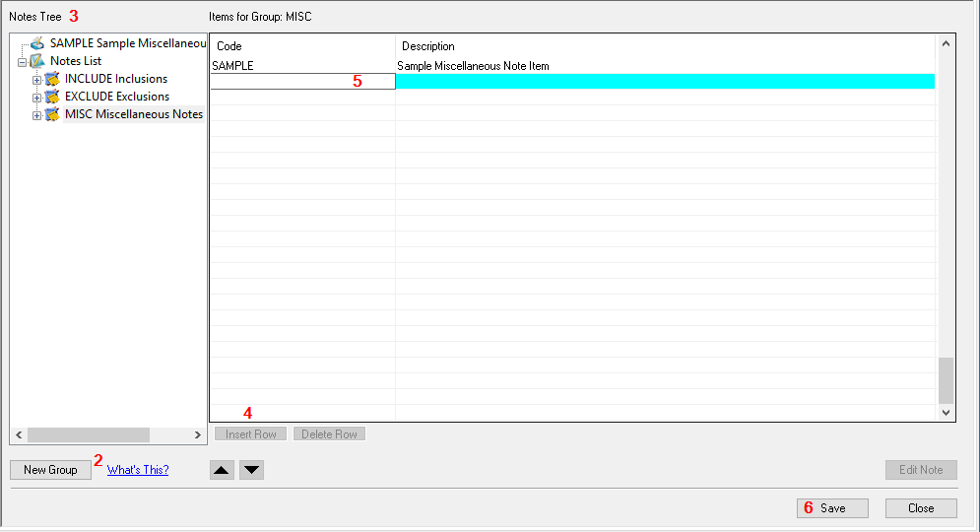Click the Code column header
The height and width of the screenshot is (532, 980).
tap(302, 46)
